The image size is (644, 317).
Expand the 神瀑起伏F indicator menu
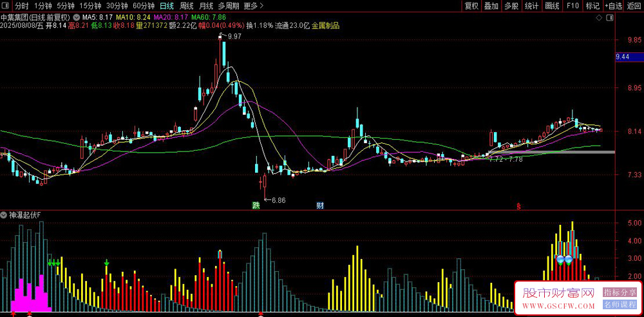(4, 215)
